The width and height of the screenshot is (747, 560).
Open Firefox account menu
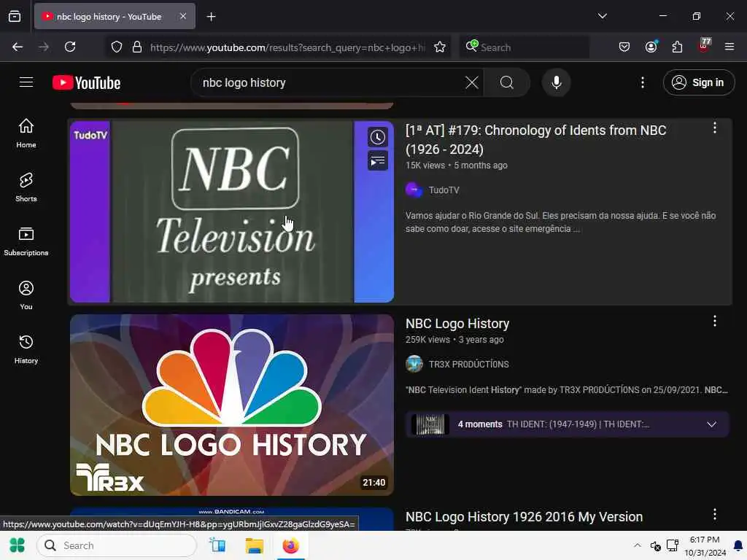pos(651,47)
